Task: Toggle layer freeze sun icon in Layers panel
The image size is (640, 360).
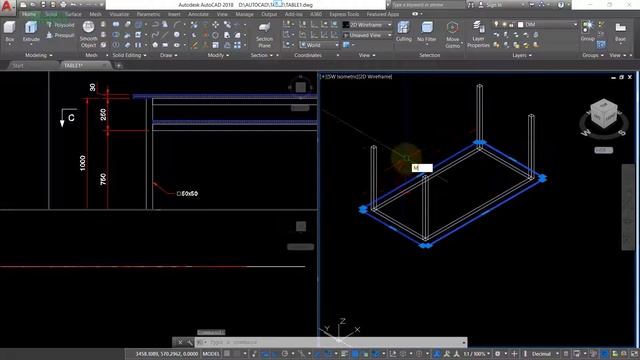Action: (x=504, y=24)
